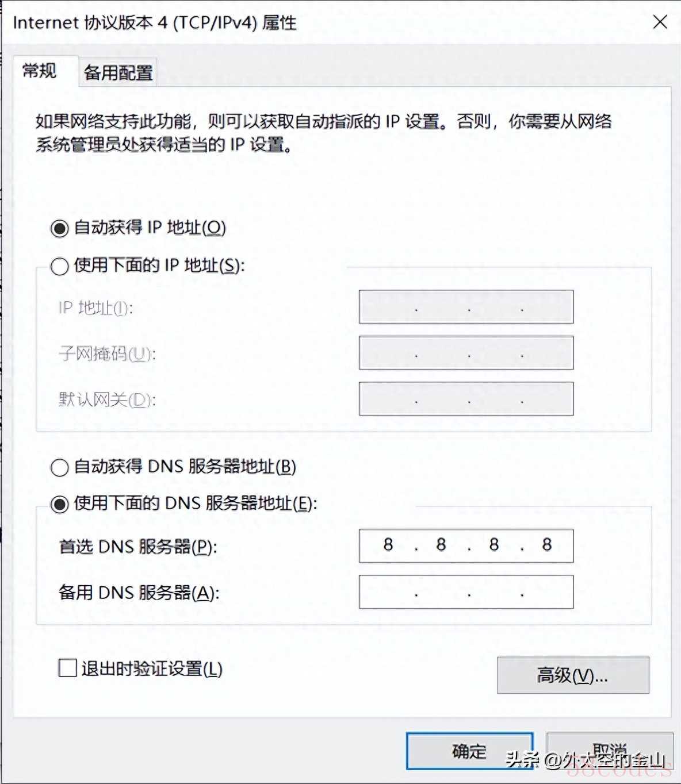This screenshot has height=784, width=681.
Task: Choose 使用下面的 DNS 服务器地址 option
Action: tap(59, 504)
